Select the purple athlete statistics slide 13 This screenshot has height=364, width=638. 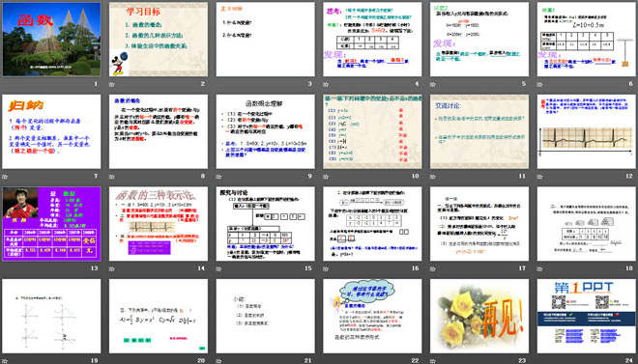click(51, 224)
